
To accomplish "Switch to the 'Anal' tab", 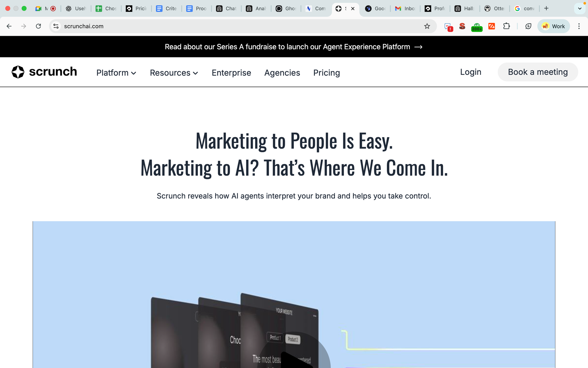I will click(256, 9).
